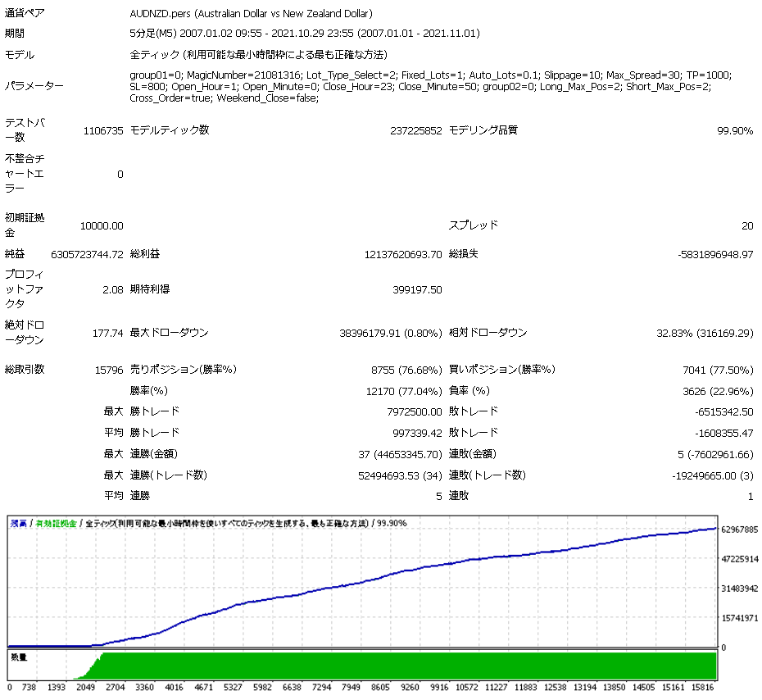The width and height of the screenshot is (762, 700).
Task: Click the win rate value 12170 (77.04%)
Action: click(x=404, y=391)
